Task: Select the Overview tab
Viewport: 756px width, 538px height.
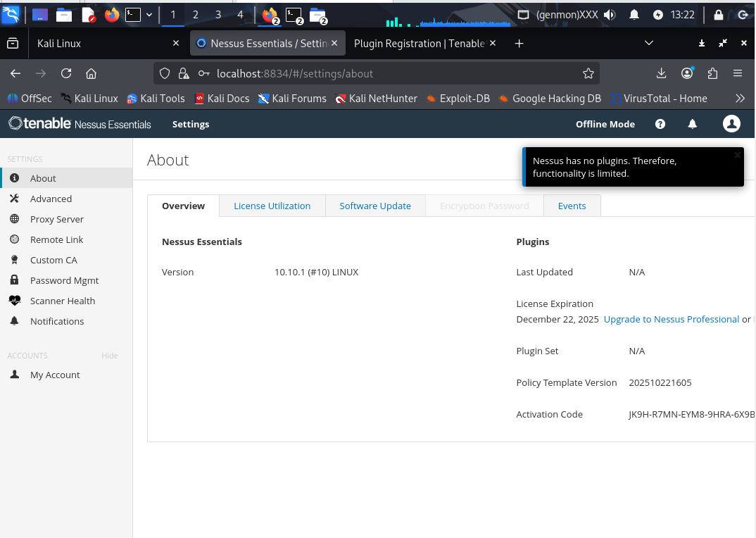Action: [x=183, y=206]
